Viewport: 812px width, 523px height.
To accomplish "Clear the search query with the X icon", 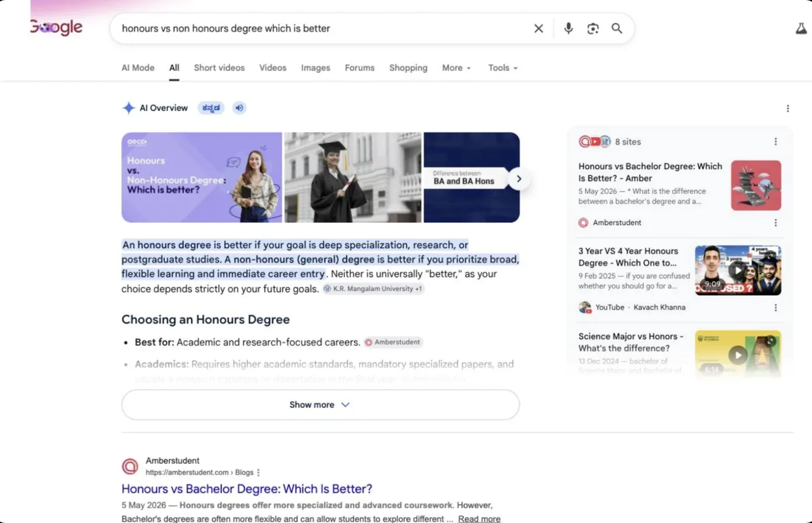I will coord(539,29).
